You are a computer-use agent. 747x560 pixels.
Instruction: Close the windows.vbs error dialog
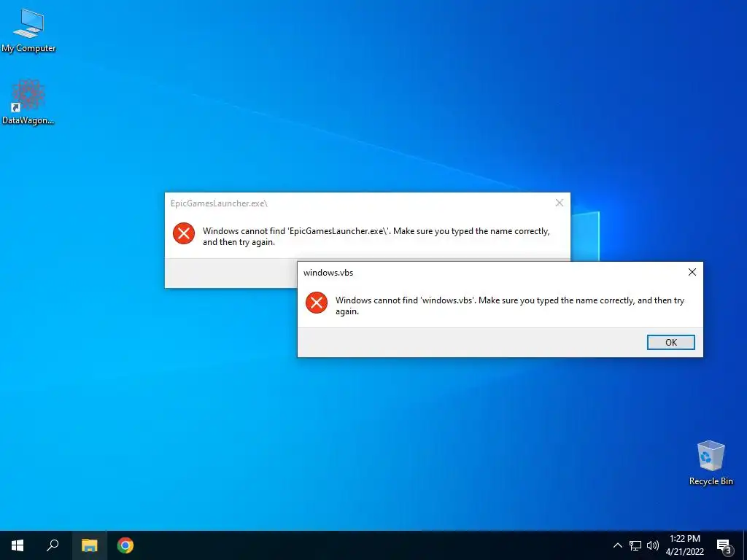pyautogui.click(x=692, y=272)
